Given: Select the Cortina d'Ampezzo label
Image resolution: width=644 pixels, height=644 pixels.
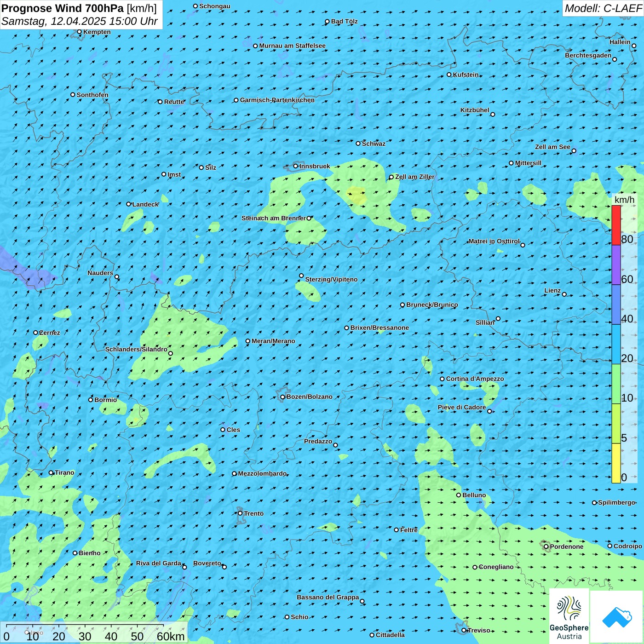Looking at the screenshot, I should (x=475, y=379).
